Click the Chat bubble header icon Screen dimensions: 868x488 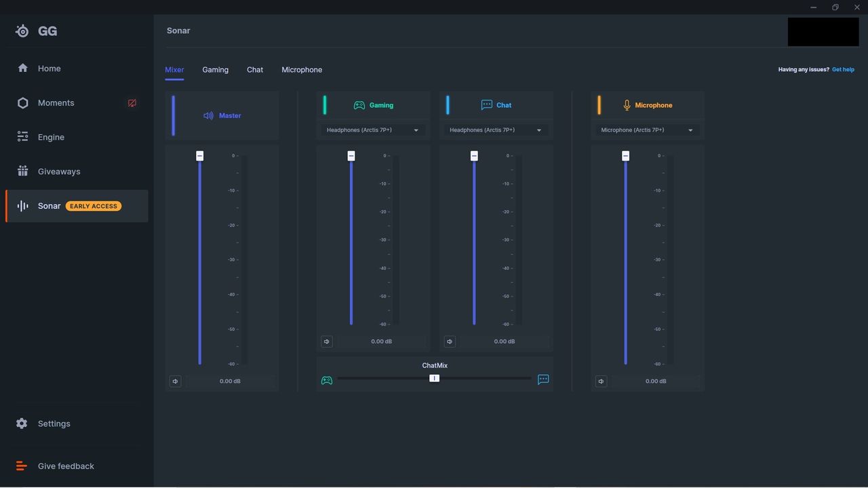click(486, 105)
